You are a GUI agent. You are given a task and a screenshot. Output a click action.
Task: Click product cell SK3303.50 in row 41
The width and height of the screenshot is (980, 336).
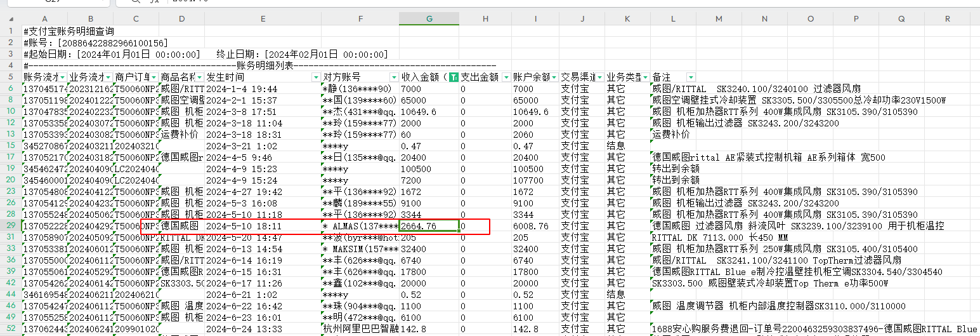181,283
